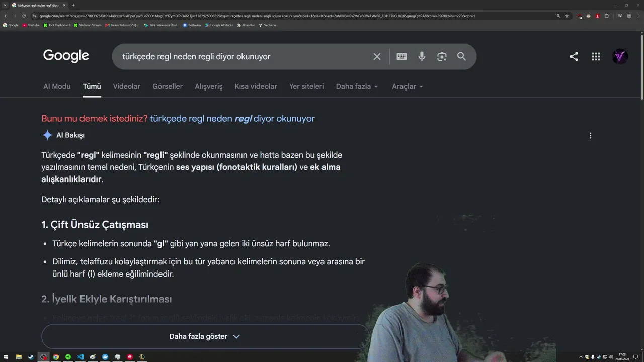This screenshot has width=644, height=362.
Task: Open the media control button in Chrome toolbar
Action: pyautogui.click(x=620, y=16)
